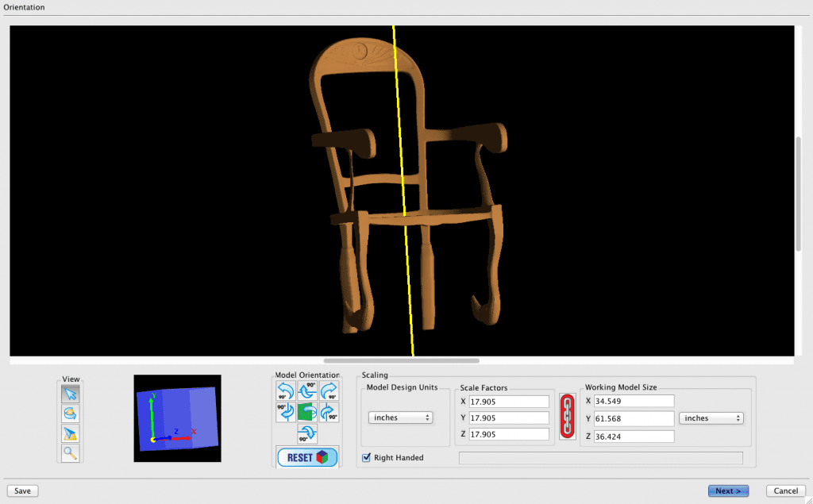Open the Working Model Size units dropdown
The image size is (813, 504).
(711, 418)
